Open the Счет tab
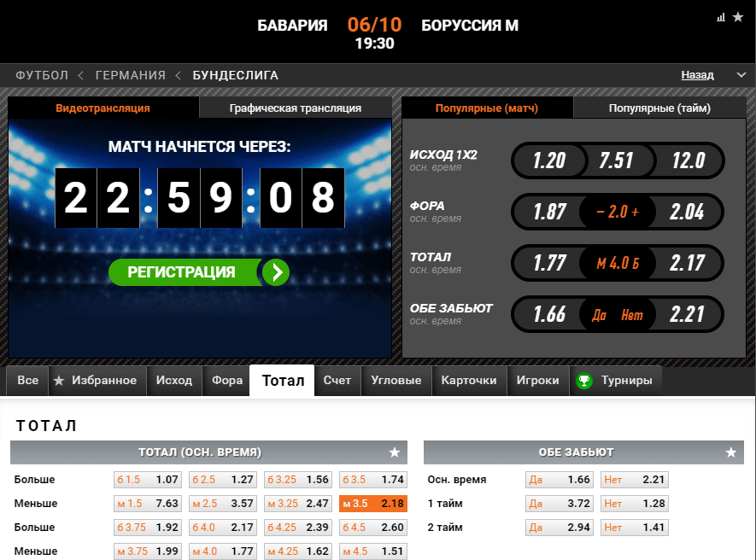This screenshot has width=756, height=560. 337,381
